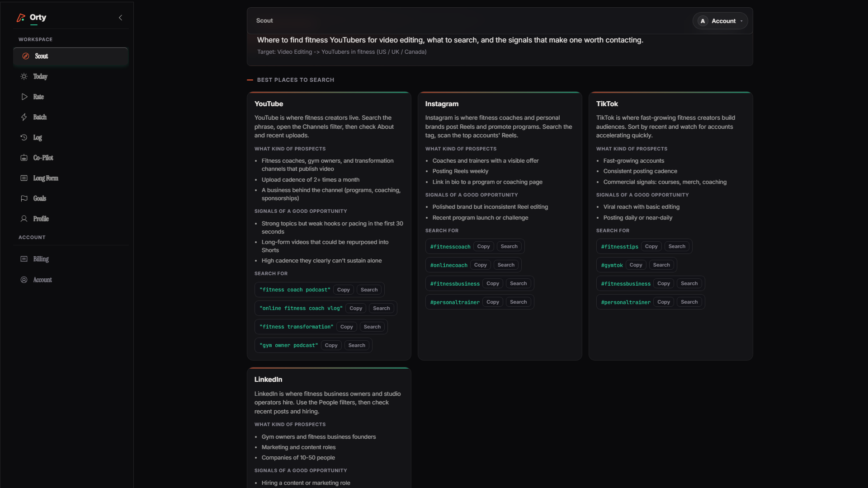Open Profile via its person icon
This screenshot has width=868, height=488.
tap(24, 219)
